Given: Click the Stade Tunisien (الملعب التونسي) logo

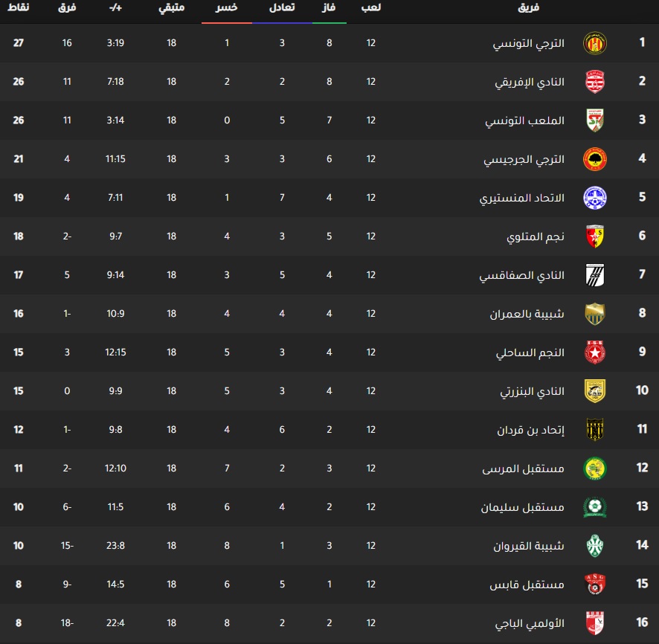Looking at the screenshot, I should pyautogui.click(x=594, y=120).
